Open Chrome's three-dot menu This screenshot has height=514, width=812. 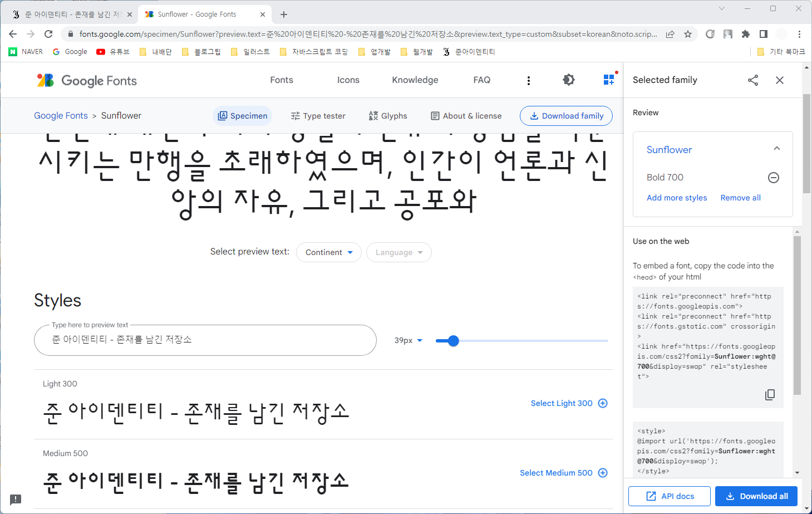(x=799, y=34)
